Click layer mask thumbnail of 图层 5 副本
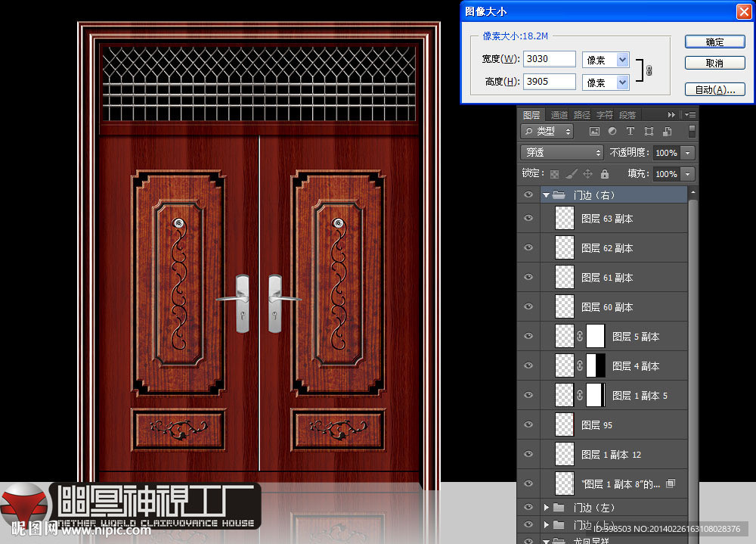The width and height of the screenshot is (756, 544). (596, 337)
